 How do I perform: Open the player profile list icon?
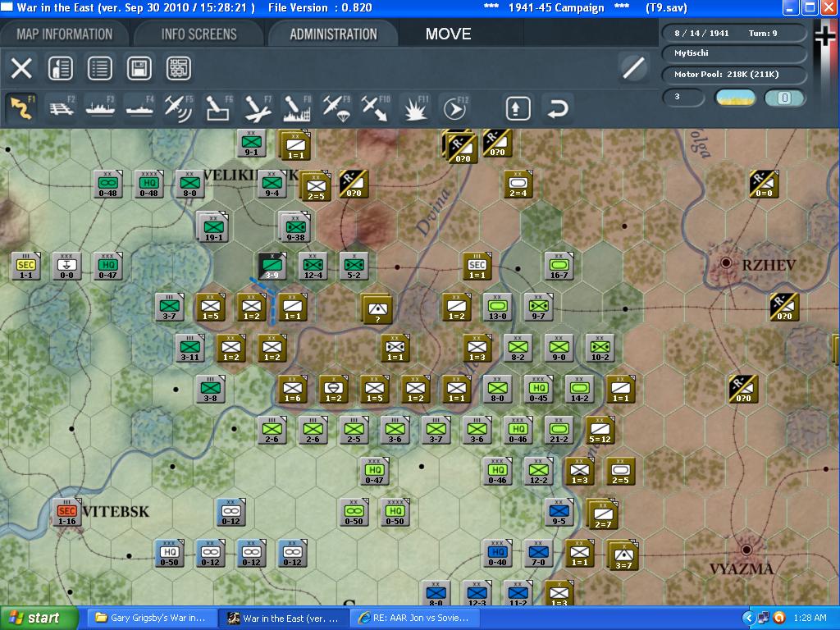coord(61,69)
